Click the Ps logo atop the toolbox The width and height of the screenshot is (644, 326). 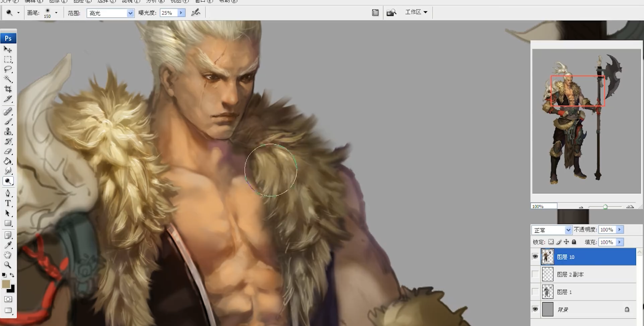tap(8, 38)
